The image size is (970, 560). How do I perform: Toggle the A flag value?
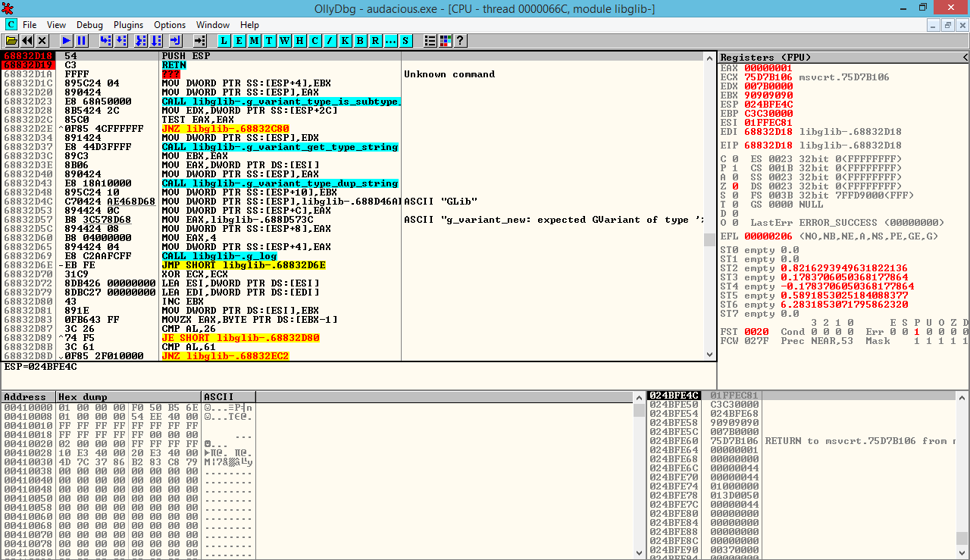click(x=735, y=177)
